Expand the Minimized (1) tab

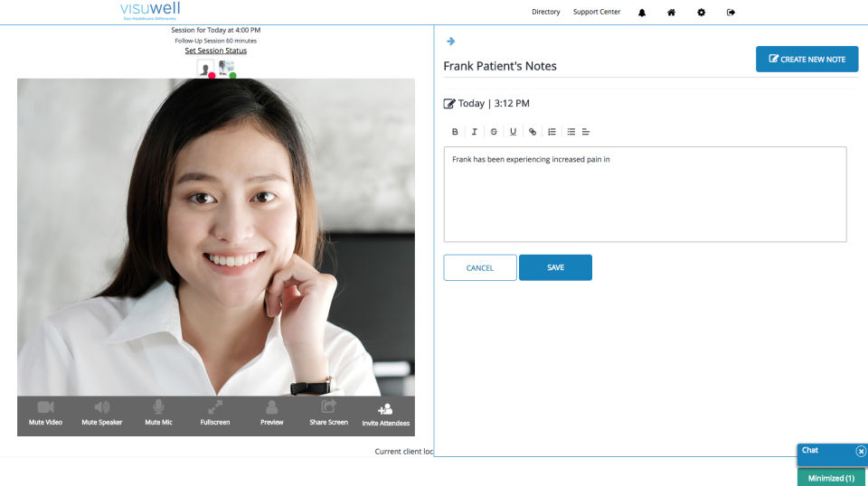[x=831, y=478]
